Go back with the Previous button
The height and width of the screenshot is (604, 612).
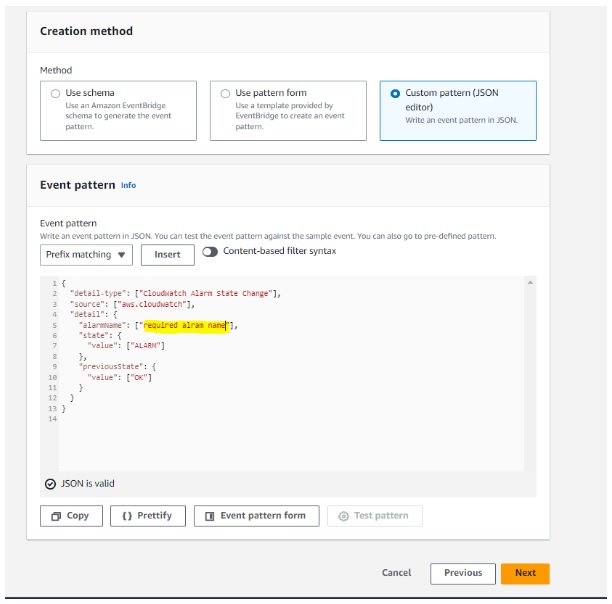point(463,573)
